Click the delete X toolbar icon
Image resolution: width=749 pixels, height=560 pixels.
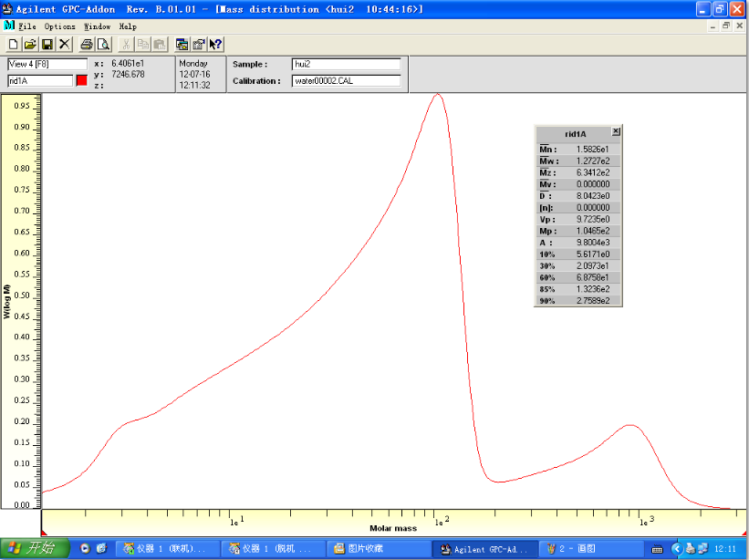point(65,45)
